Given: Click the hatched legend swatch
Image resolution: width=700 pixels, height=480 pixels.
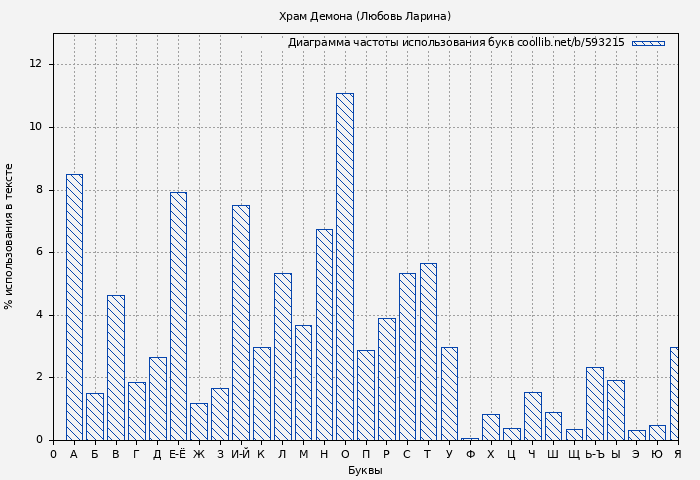Looking at the screenshot, I should point(648,43).
